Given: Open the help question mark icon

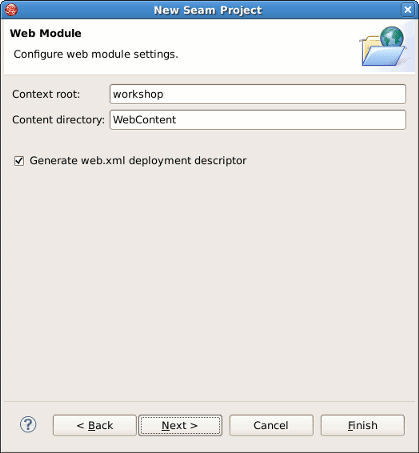Looking at the screenshot, I should pyautogui.click(x=28, y=425).
